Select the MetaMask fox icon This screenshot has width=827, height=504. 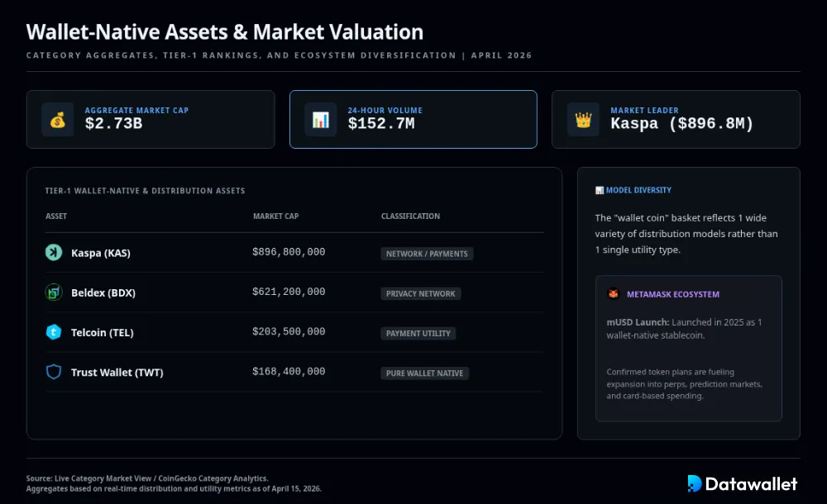click(x=612, y=293)
